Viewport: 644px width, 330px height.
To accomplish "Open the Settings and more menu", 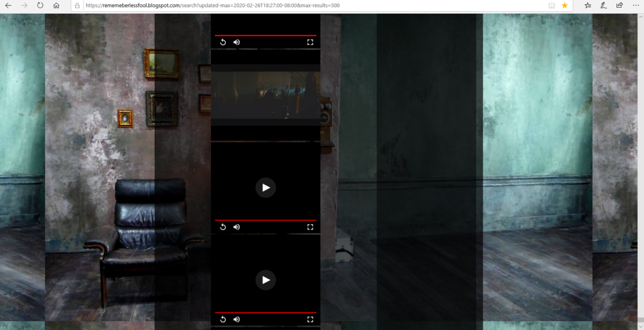I will 636,5.
